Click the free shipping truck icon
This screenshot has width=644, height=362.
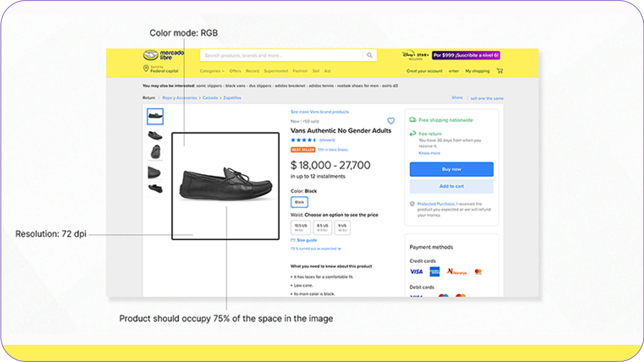[x=412, y=120]
